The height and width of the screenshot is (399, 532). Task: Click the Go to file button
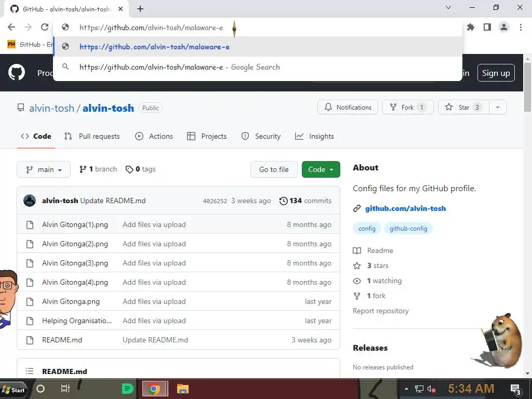[x=274, y=169]
